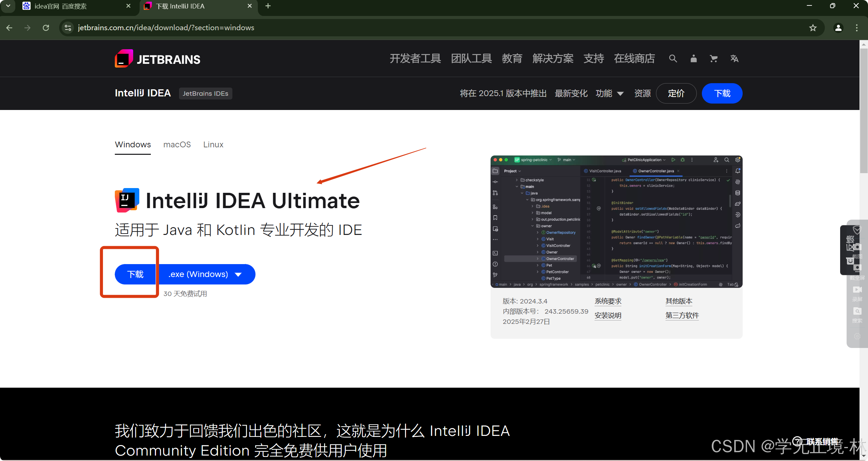Click the blue 下载 button under Ultimate

pos(135,274)
